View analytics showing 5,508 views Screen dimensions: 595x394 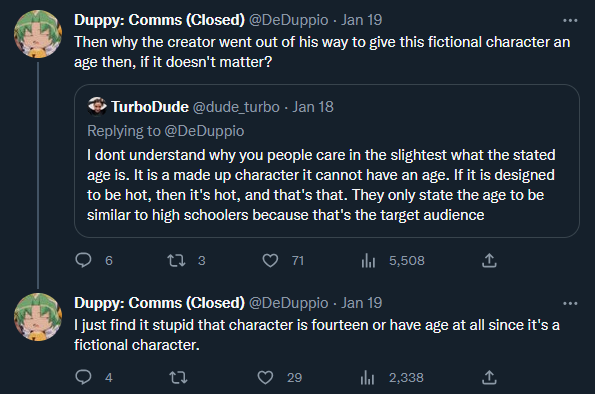pyautogui.click(x=393, y=260)
